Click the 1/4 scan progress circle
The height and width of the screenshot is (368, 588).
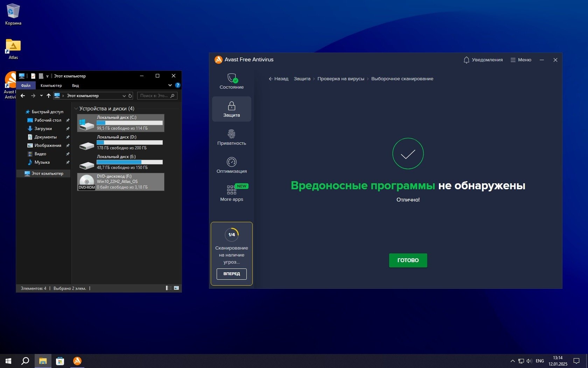(x=231, y=234)
